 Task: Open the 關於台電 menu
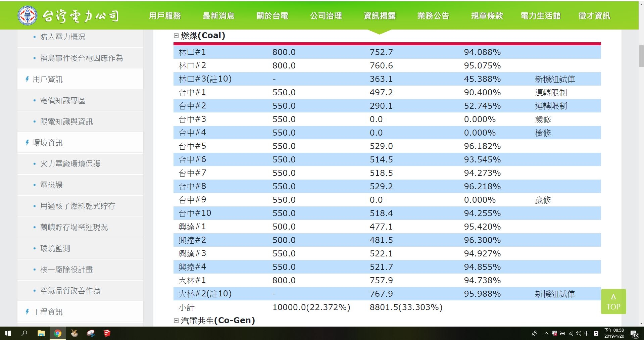(x=272, y=16)
